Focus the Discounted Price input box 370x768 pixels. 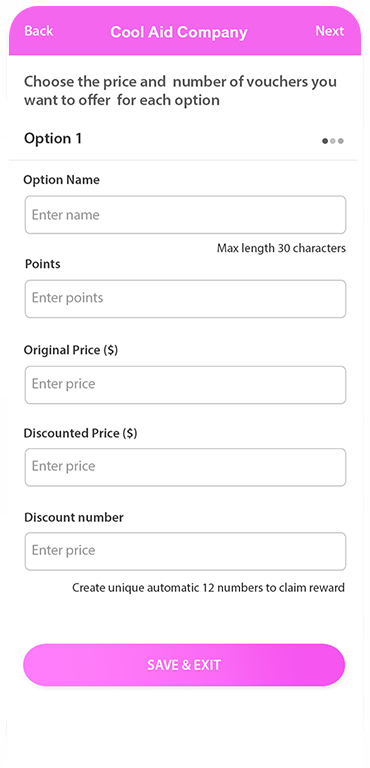coord(185,467)
